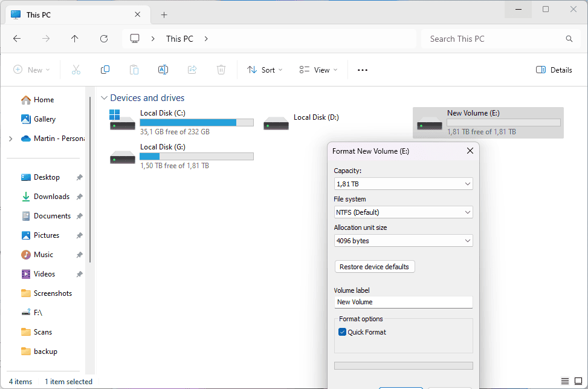
Task: Click Local Disk (G:) usage bar
Action: pyautogui.click(x=196, y=156)
